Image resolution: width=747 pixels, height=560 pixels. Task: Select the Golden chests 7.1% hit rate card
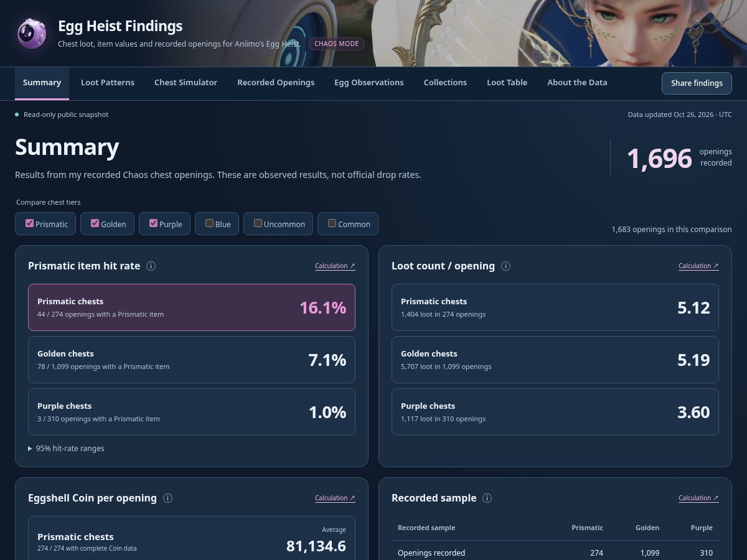pyautogui.click(x=192, y=360)
